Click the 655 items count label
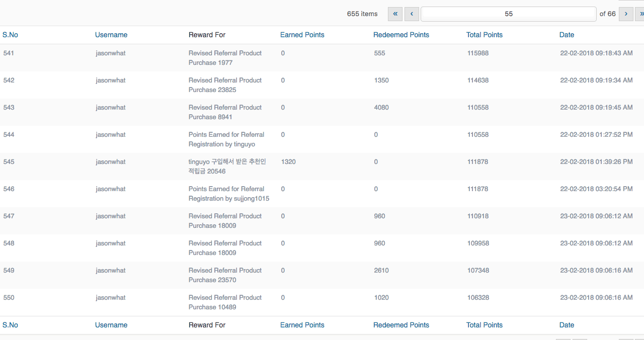The image size is (644, 340). click(362, 14)
